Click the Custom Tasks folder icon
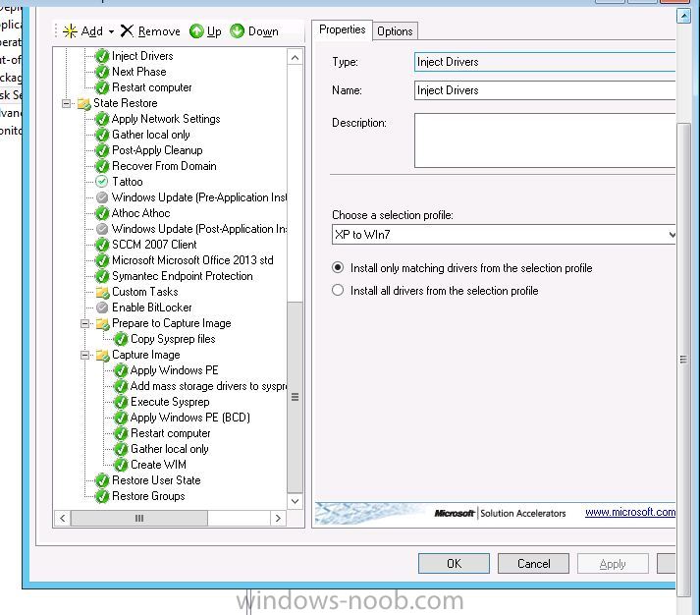 coord(103,292)
